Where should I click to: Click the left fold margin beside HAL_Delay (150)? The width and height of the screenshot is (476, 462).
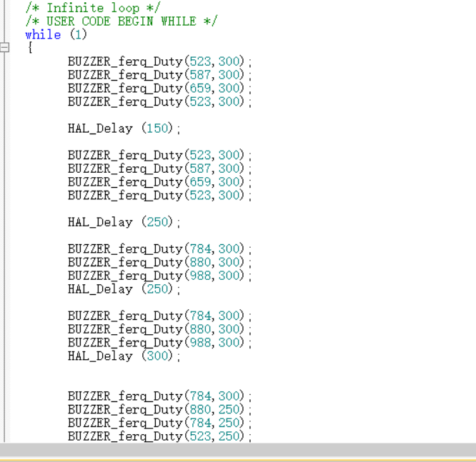tap(5, 129)
